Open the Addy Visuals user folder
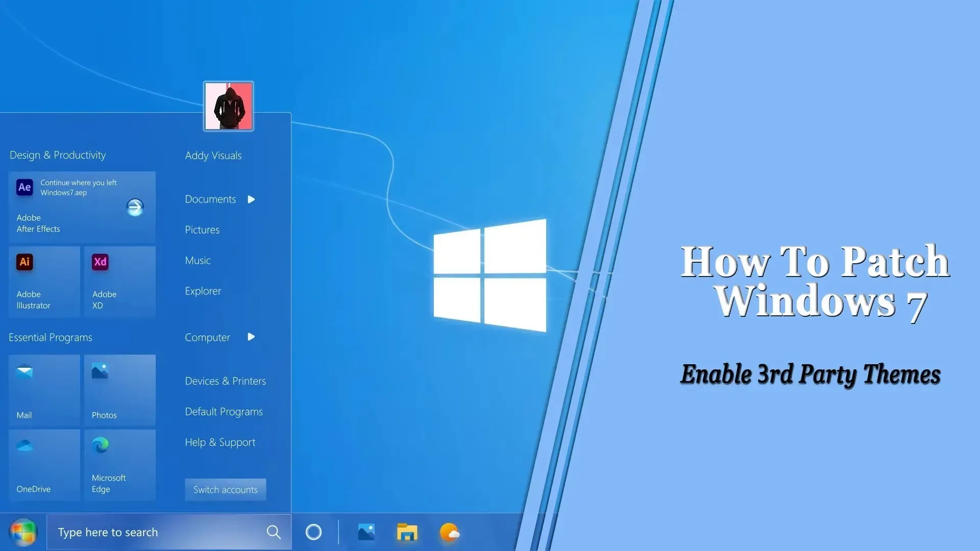Screen dimensions: 980x551 click(x=213, y=156)
